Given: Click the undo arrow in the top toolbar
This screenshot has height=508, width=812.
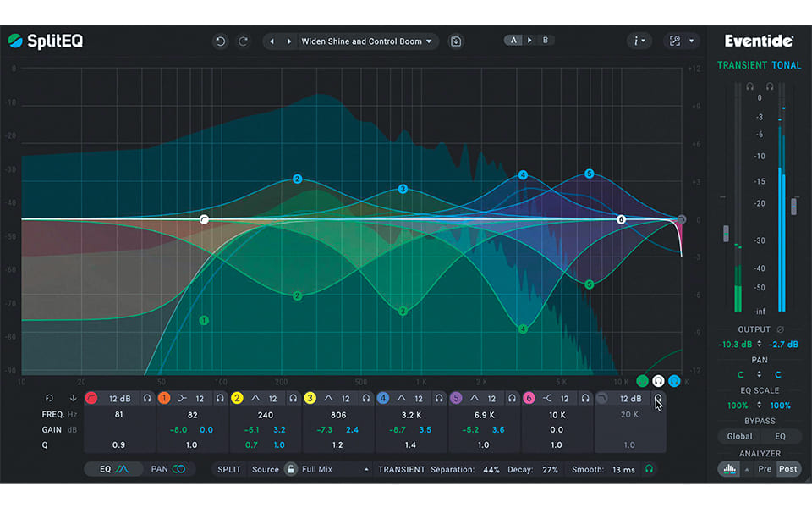Looking at the screenshot, I should [x=221, y=41].
